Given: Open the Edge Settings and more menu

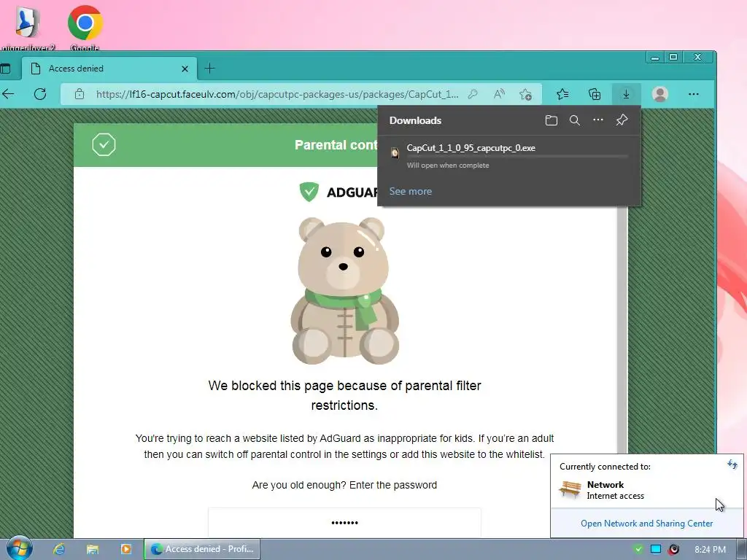Looking at the screenshot, I should (x=694, y=94).
